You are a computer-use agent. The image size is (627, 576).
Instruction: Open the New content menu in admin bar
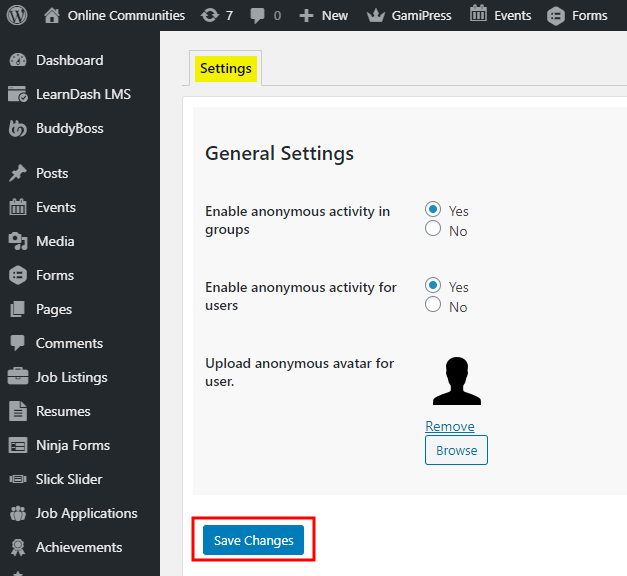tap(324, 15)
